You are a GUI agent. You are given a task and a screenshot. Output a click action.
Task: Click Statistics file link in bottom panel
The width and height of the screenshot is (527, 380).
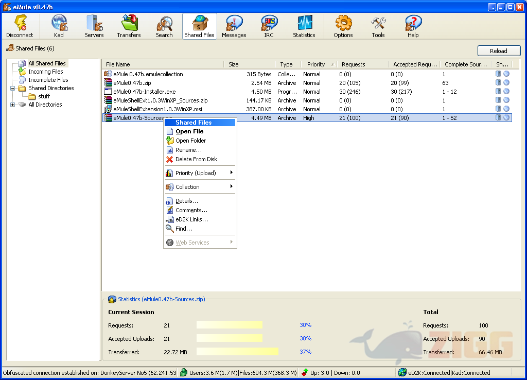click(161, 299)
